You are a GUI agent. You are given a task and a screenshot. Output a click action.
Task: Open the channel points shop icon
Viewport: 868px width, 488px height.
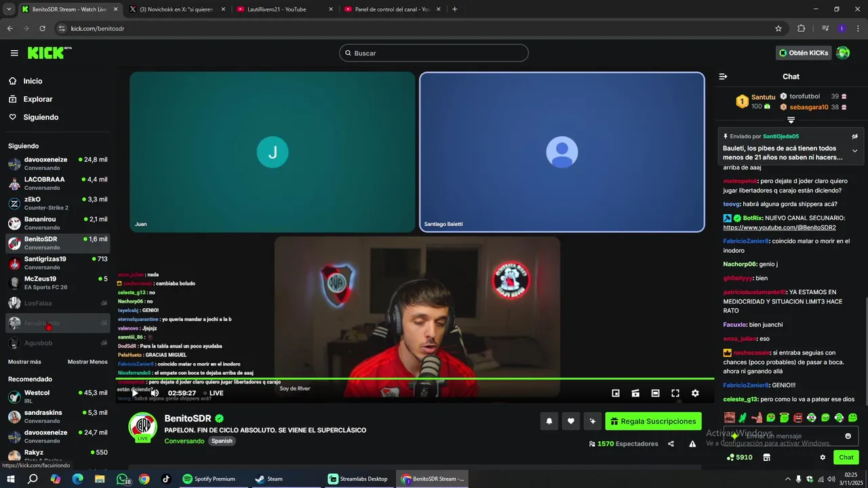766,457
